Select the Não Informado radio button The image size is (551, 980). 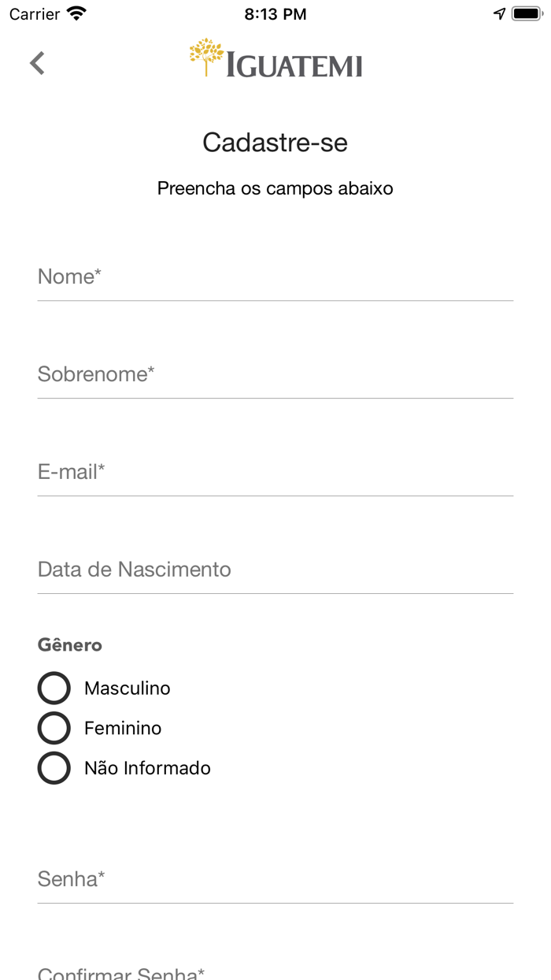point(54,768)
